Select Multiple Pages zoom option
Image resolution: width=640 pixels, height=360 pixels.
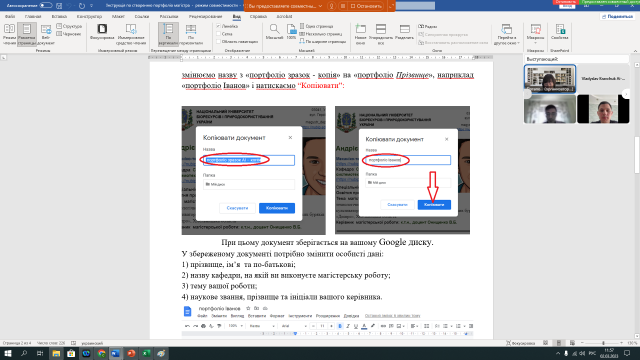click(321, 34)
